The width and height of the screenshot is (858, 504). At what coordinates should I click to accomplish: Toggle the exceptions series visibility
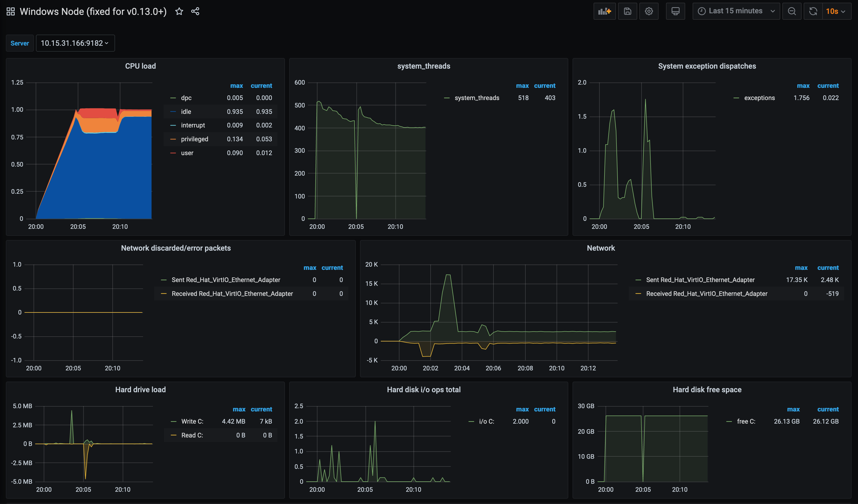tap(759, 98)
